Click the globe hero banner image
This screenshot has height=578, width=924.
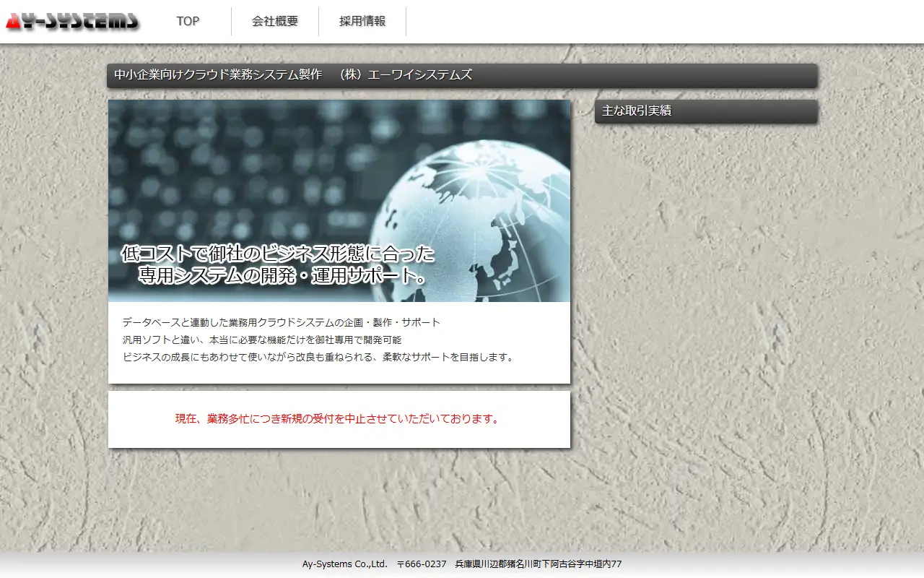tap(339, 201)
